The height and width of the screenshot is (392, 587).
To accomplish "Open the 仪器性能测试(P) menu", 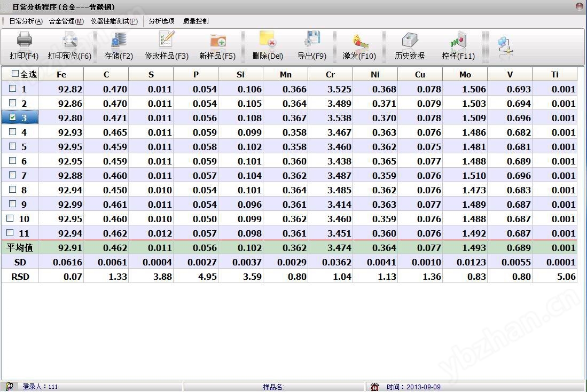I will 114,21.
